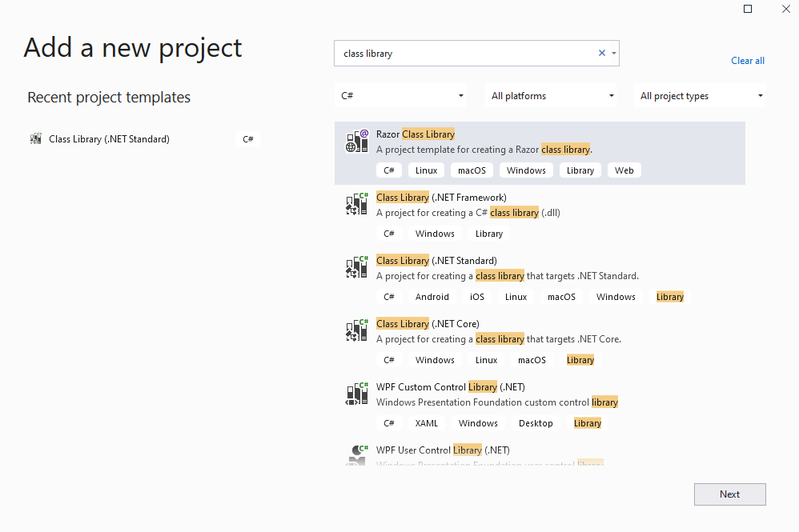This screenshot has height=532, width=799.
Task: Select Razor Class Library template title
Action: click(x=416, y=134)
